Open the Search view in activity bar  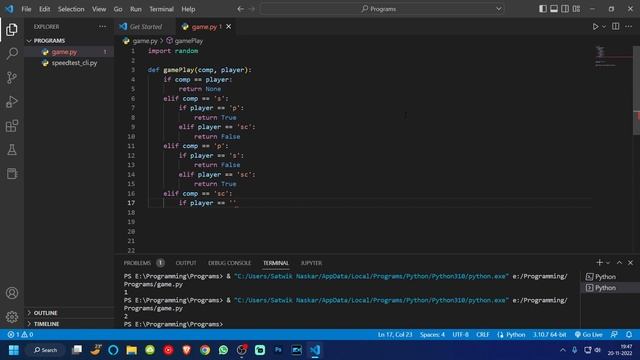[x=12, y=53]
